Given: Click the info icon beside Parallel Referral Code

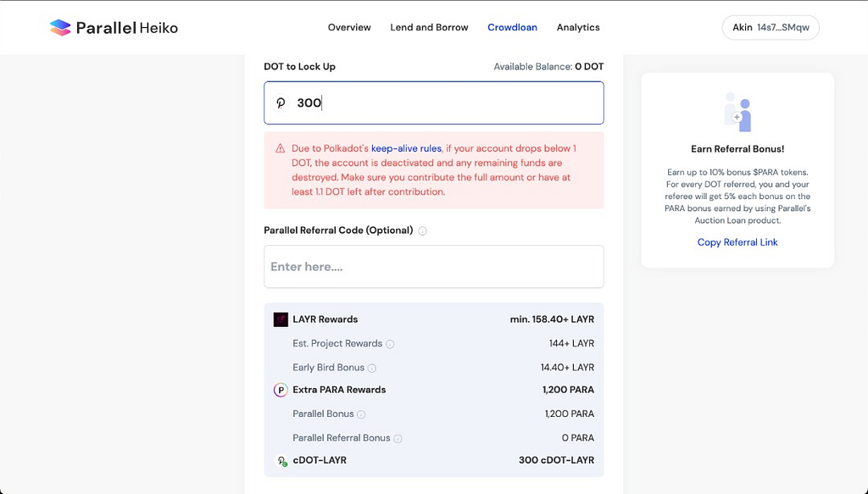Looking at the screenshot, I should tap(422, 230).
